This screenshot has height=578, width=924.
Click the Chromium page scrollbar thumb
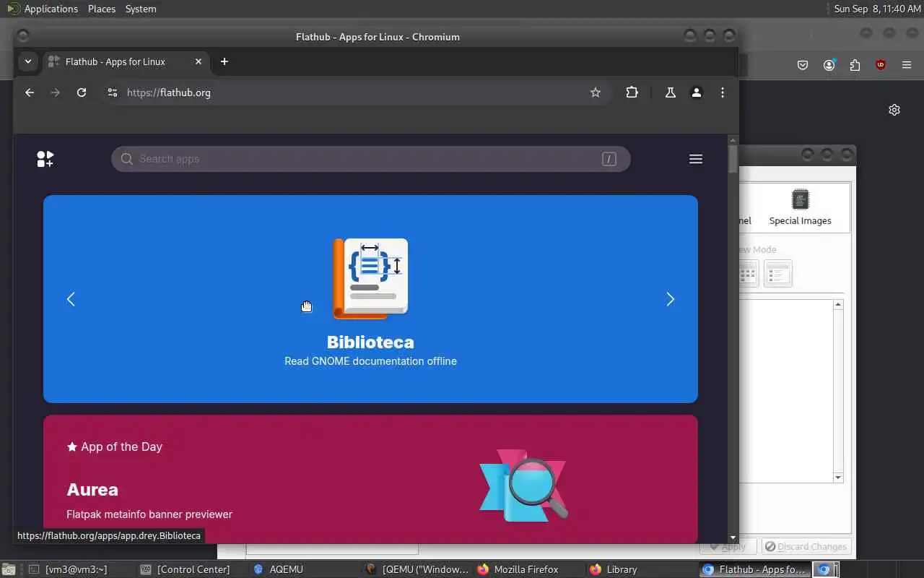733,159
